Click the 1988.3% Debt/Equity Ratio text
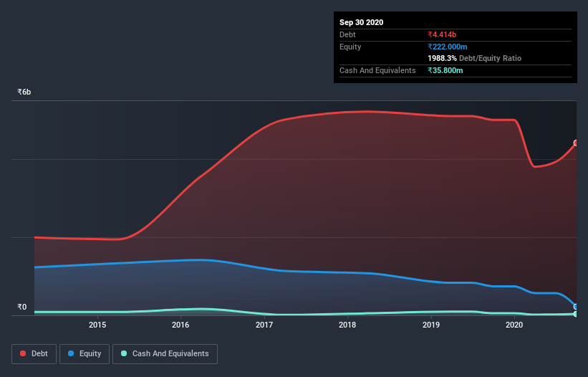Image resolution: width=588 pixels, height=377 pixels. [x=474, y=59]
